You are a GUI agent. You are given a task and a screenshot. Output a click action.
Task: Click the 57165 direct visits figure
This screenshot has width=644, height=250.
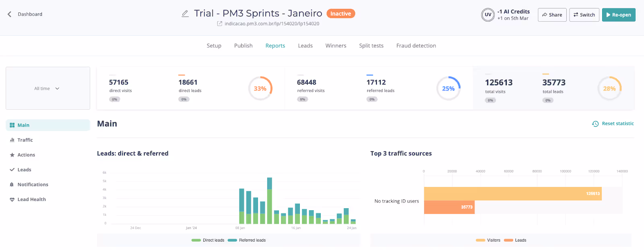click(119, 82)
